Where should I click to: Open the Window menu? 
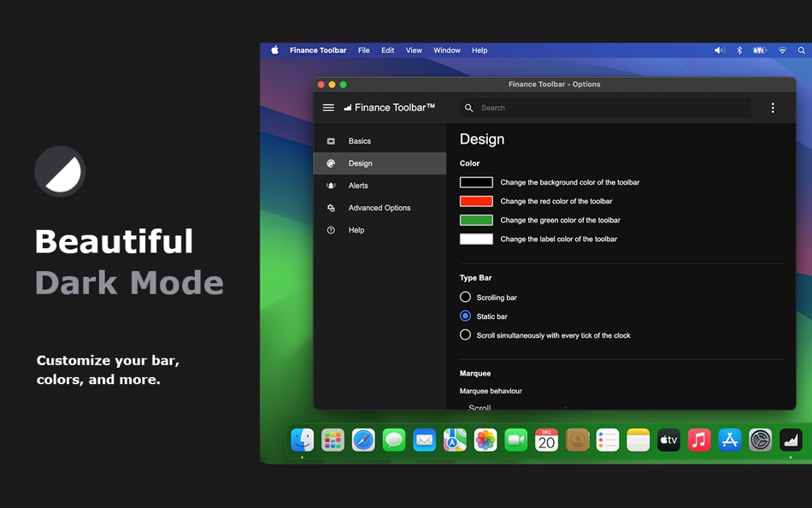[x=447, y=50]
